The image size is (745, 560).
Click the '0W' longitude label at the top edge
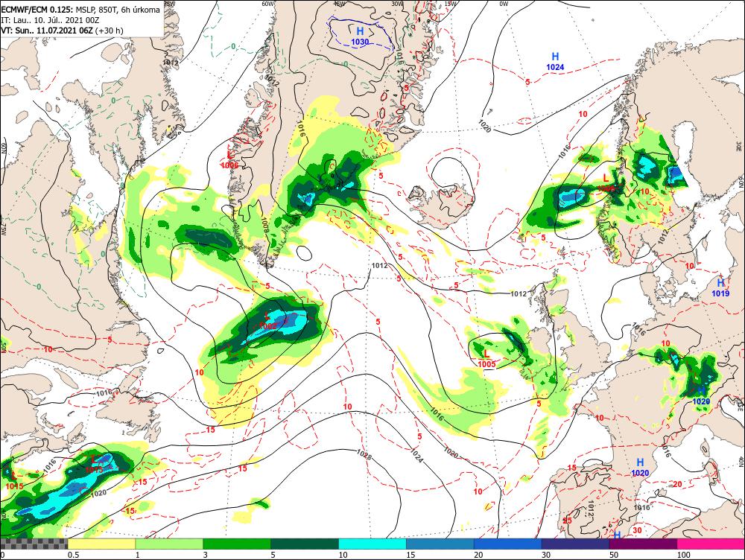click(x=504, y=4)
